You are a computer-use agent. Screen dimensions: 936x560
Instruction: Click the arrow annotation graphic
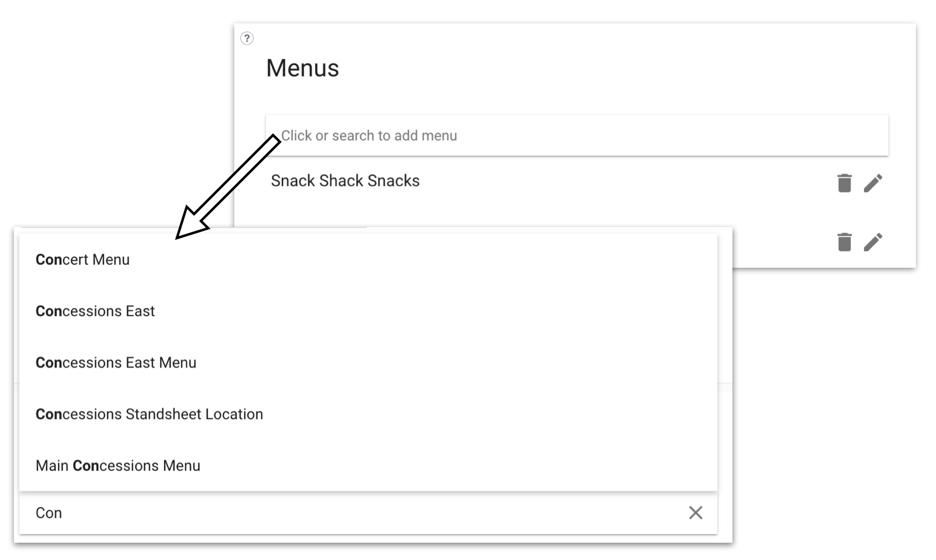[x=228, y=187]
